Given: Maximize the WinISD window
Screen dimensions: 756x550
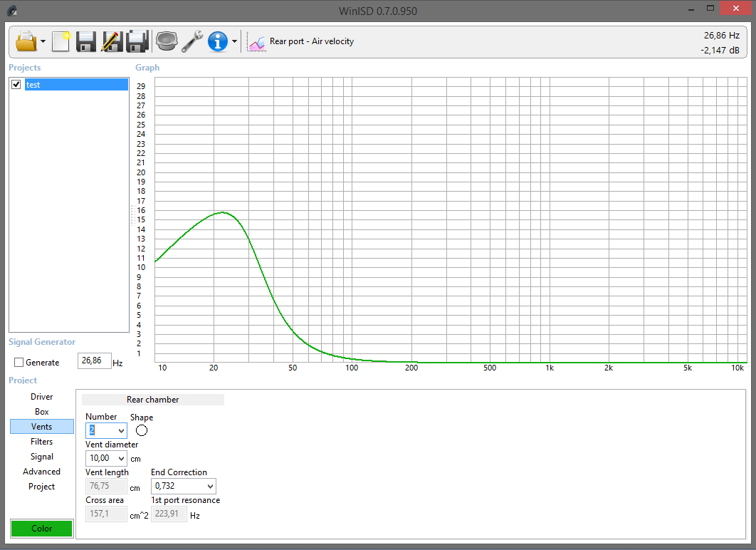Looking at the screenshot, I should click(x=710, y=9).
